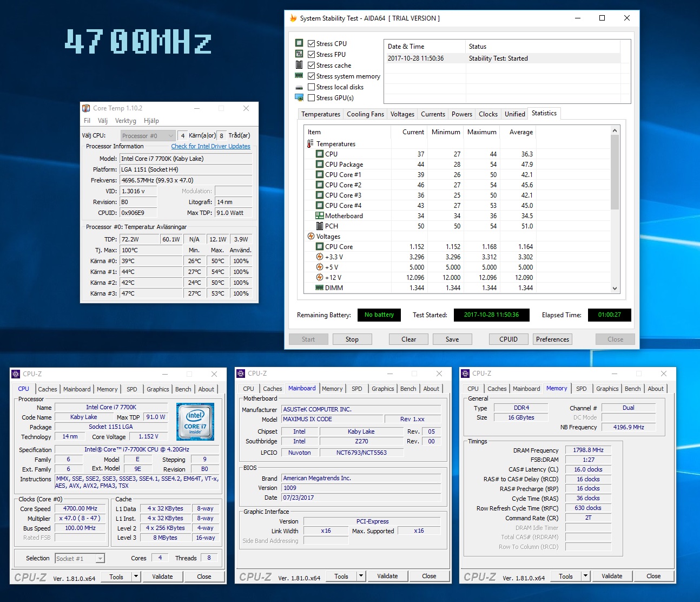The height and width of the screenshot is (602, 700).
Task: Click the CPU-Z Mainboard window title icon
Action: click(241, 374)
